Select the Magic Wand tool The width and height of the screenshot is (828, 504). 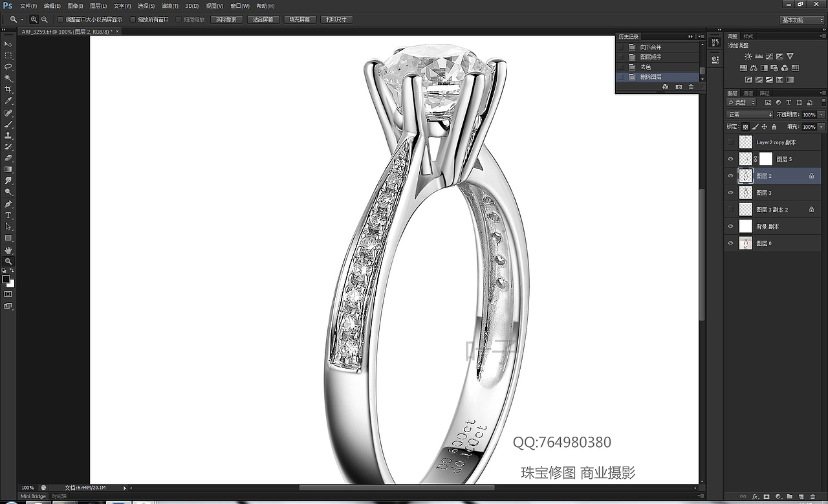point(8,78)
